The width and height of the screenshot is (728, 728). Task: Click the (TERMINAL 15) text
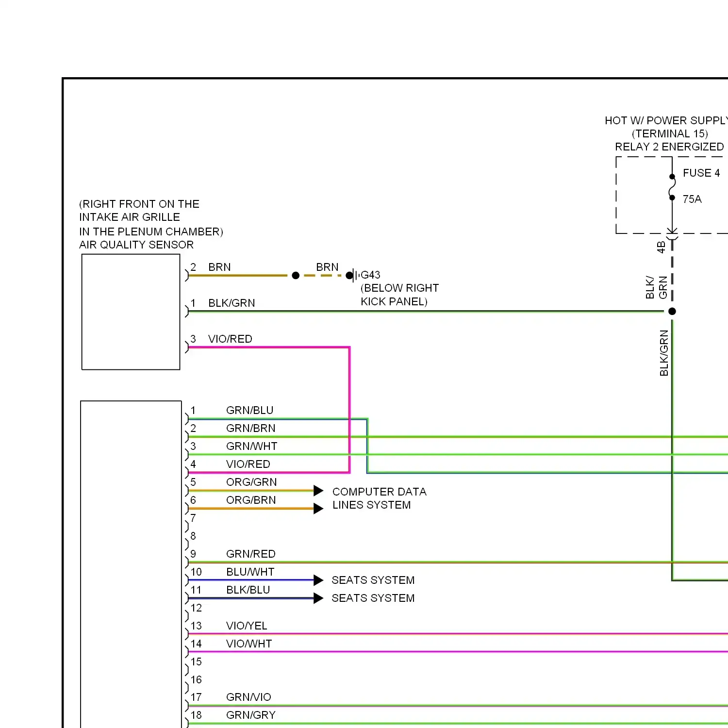(670, 133)
